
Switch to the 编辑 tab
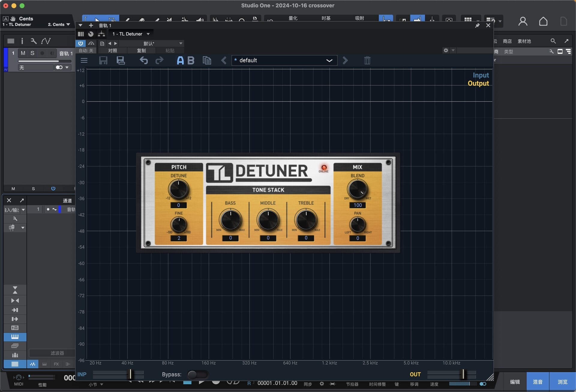(515, 382)
